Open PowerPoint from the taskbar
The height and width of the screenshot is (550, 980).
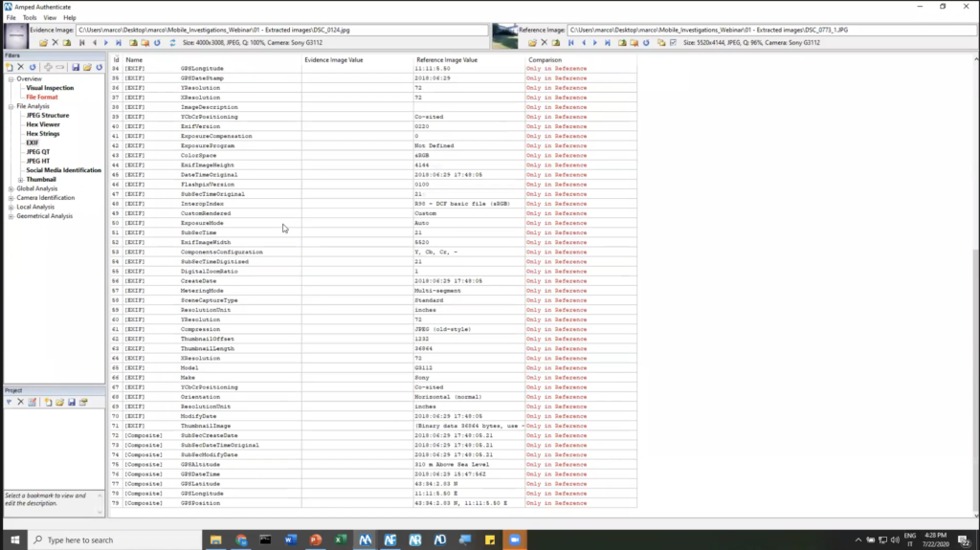pyautogui.click(x=316, y=540)
